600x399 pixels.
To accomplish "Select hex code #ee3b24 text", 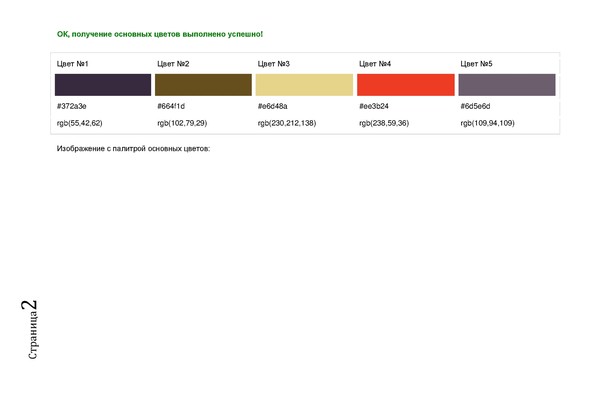I will click(x=374, y=106).
